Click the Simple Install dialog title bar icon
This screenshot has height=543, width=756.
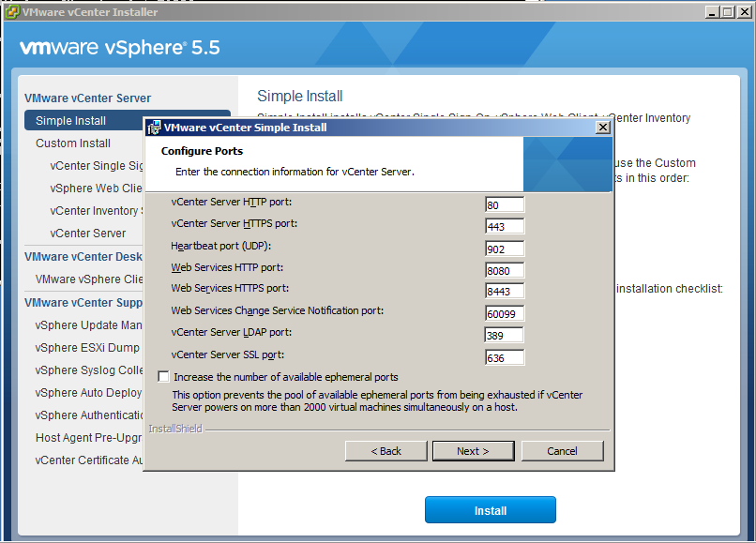click(154, 128)
